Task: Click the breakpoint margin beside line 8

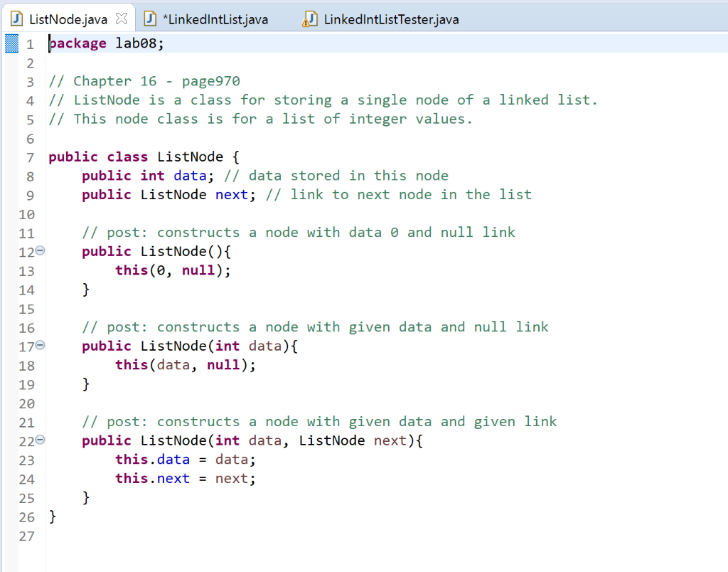Action: (x=10, y=176)
